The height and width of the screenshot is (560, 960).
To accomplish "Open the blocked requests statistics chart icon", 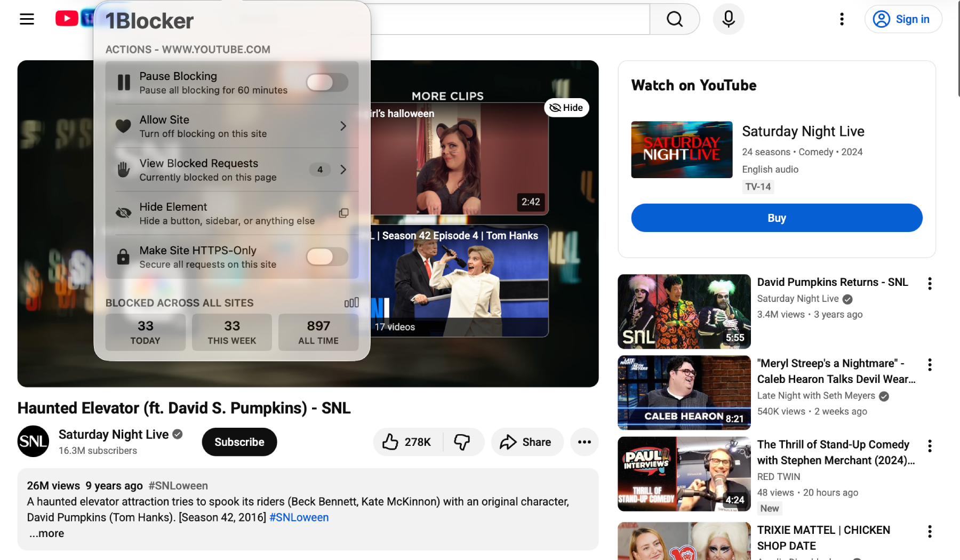I will tap(351, 302).
